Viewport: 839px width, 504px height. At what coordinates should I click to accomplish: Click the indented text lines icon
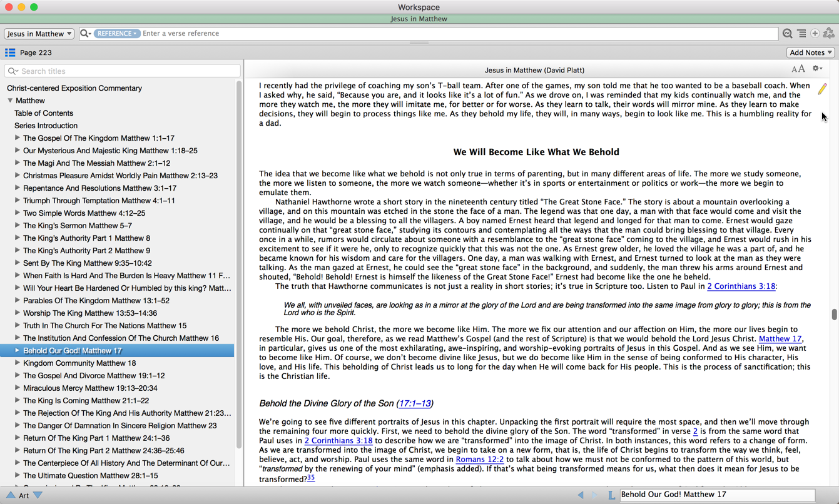(801, 34)
